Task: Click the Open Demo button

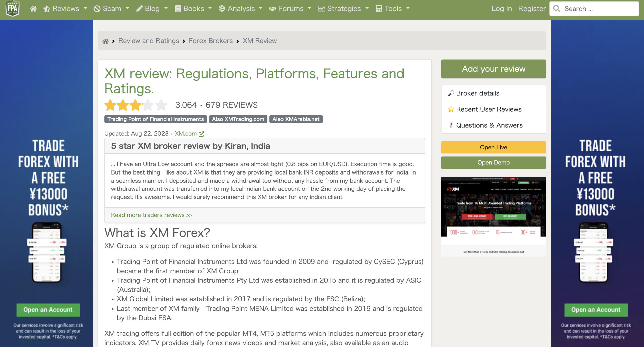Action: pyautogui.click(x=494, y=163)
